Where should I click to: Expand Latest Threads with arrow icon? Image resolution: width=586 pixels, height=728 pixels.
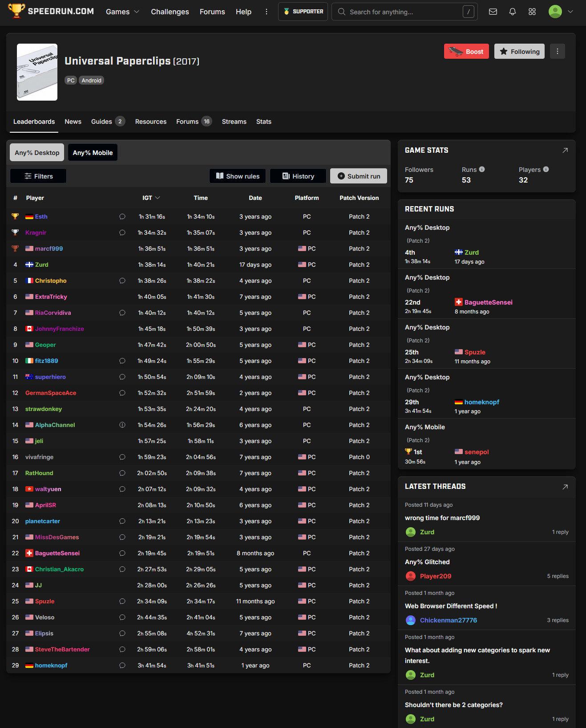(x=565, y=487)
